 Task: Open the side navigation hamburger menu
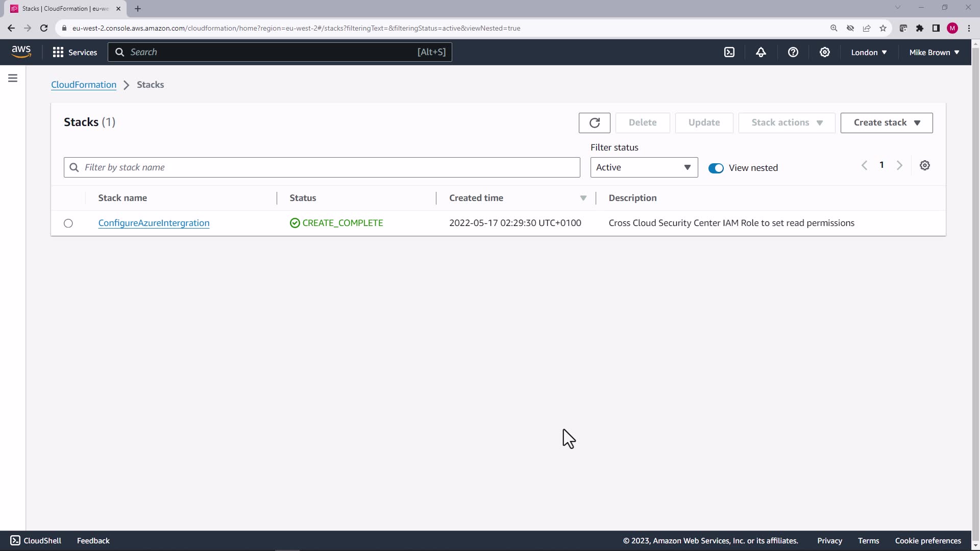click(x=13, y=78)
